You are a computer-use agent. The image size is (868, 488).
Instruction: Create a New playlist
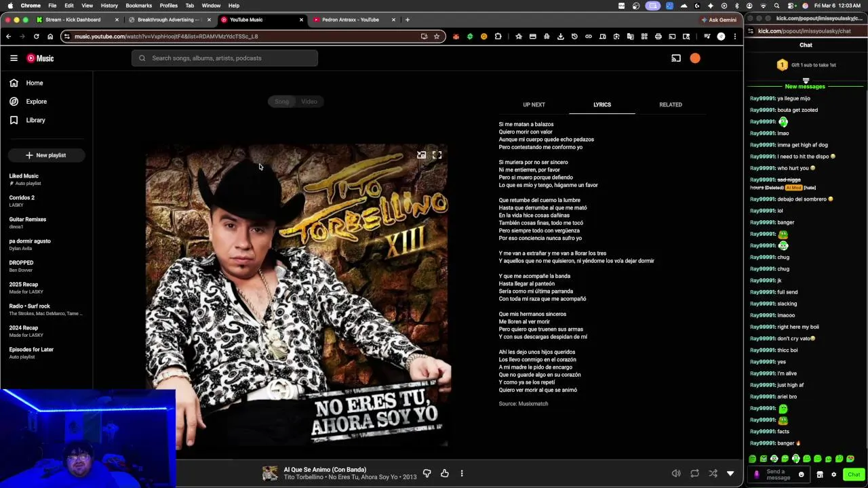click(46, 155)
